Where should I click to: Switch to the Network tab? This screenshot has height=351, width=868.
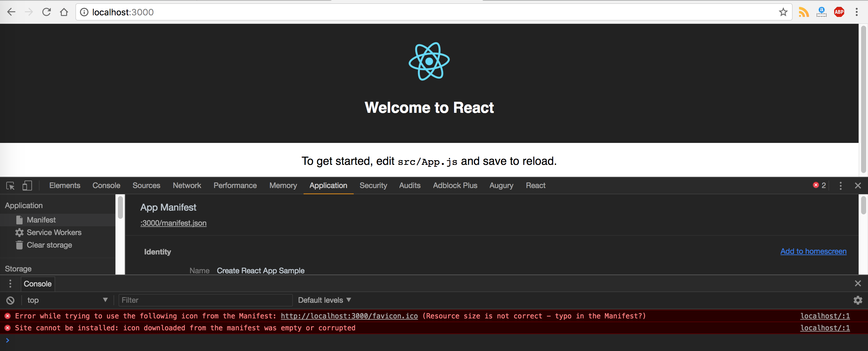pos(187,186)
